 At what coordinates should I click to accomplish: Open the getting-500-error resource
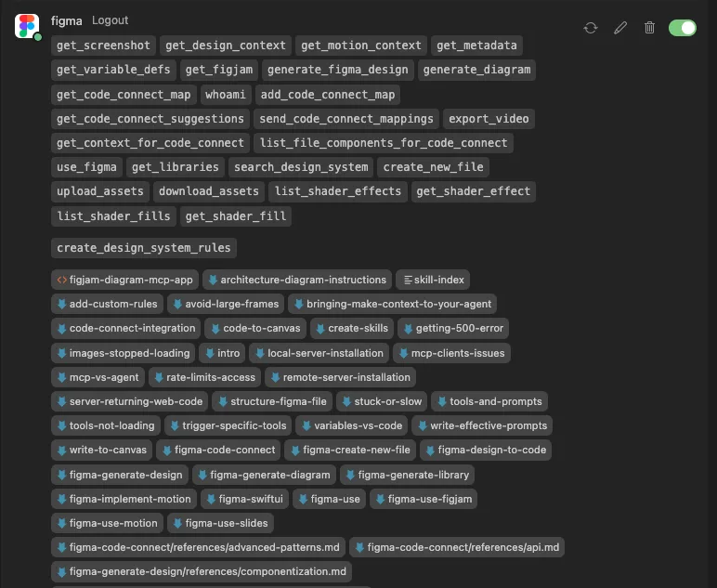coord(453,328)
